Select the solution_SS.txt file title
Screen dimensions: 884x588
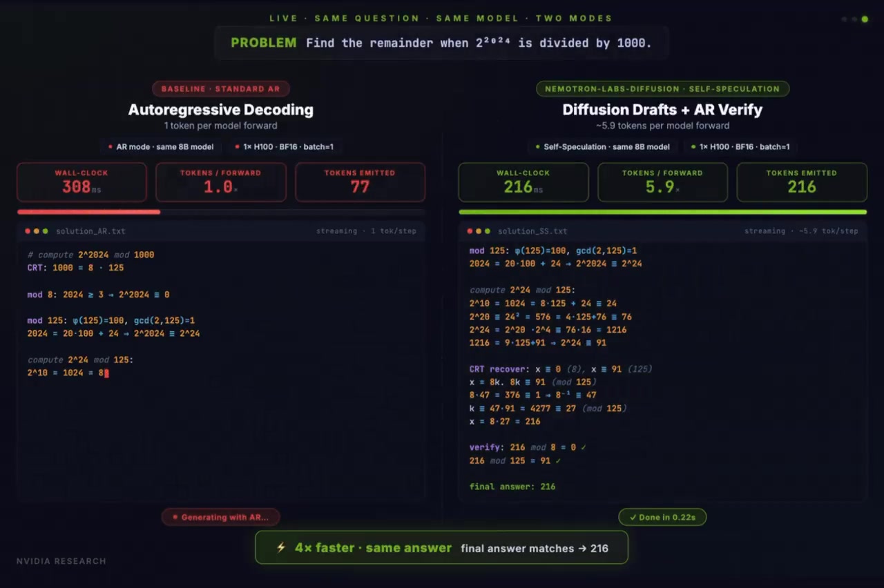[x=532, y=231]
